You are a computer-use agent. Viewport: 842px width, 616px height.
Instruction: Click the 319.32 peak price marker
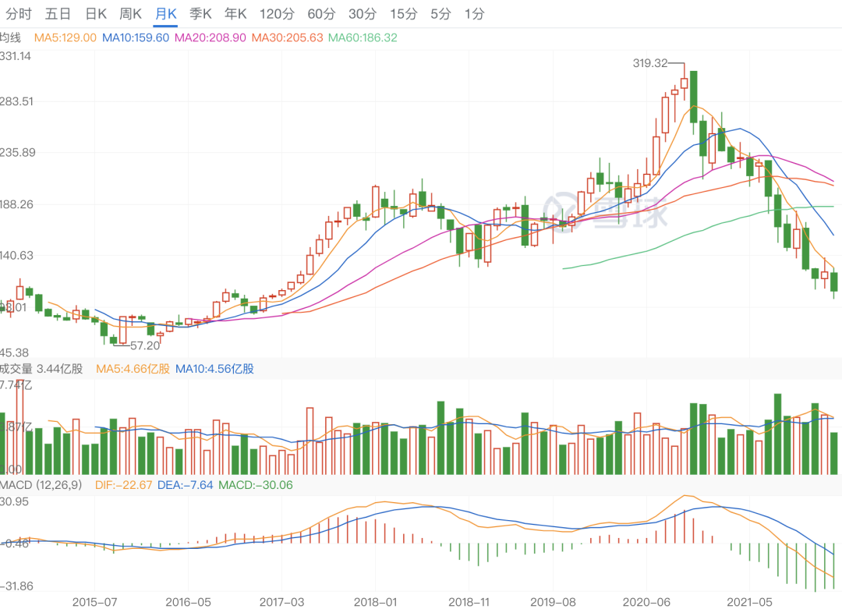pyautogui.click(x=650, y=63)
